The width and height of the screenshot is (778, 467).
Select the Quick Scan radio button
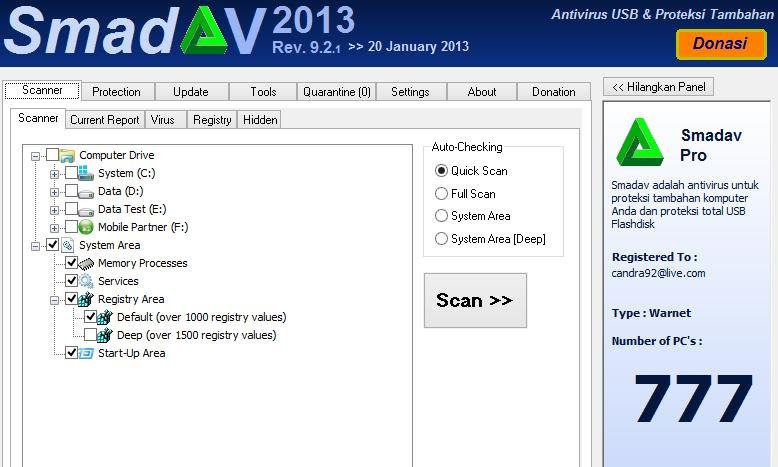point(441,171)
